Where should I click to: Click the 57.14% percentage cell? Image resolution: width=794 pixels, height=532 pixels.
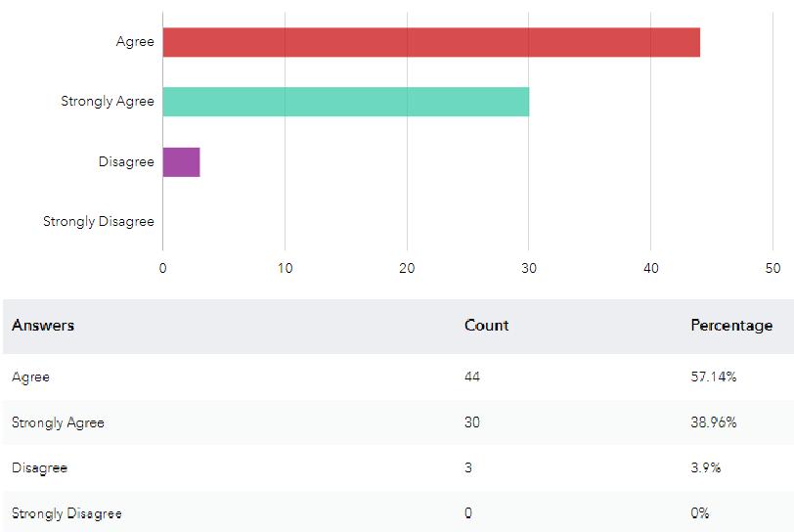pos(713,377)
